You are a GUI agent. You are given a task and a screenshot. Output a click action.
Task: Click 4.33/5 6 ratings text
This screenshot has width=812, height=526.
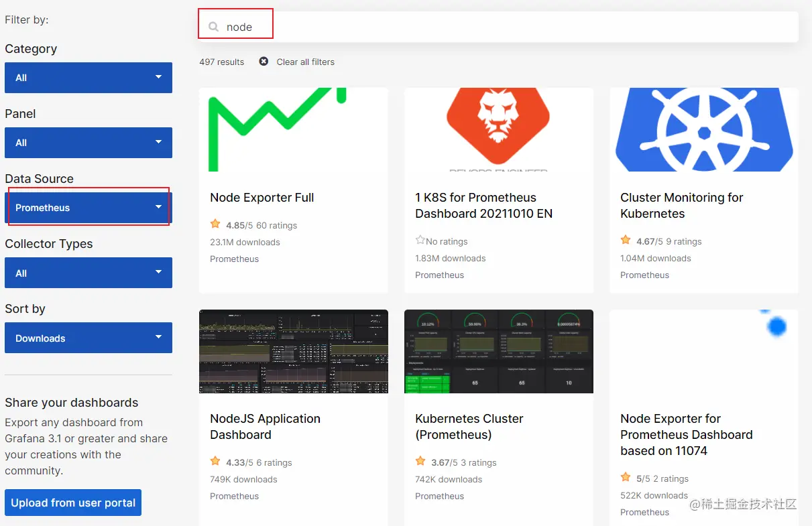pyautogui.click(x=259, y=462)
